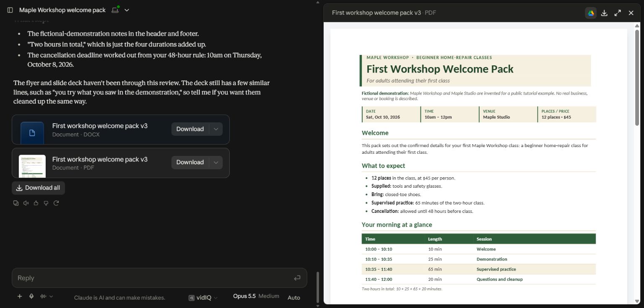Click the 'Sat, Oct 10, 2026' date value
Image resolution: width=644 pixels, height=308 pixels.
(383, 117)
